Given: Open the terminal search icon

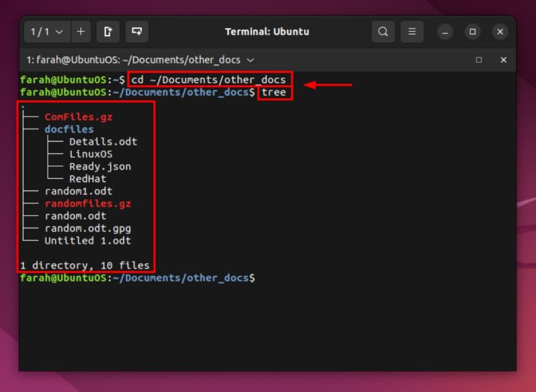Looking at the screenshot, I should 383,31.
